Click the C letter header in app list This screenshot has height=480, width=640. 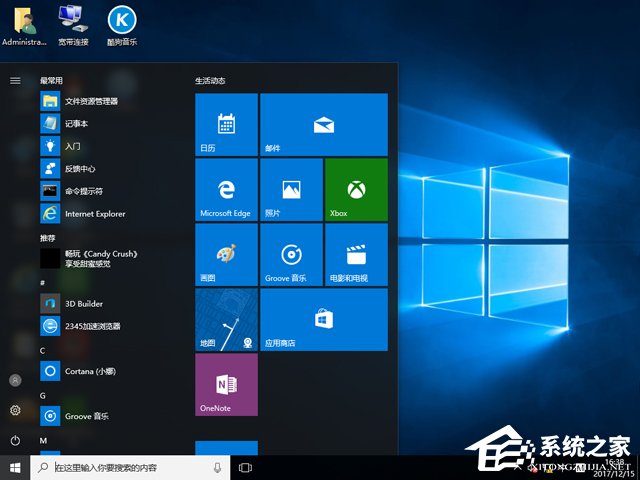(x=42, y=350)
